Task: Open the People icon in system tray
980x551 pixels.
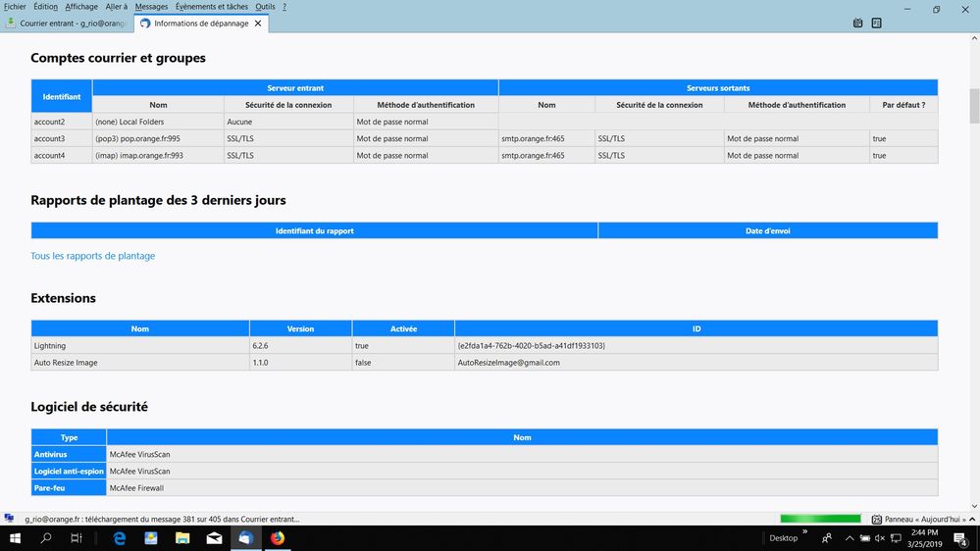Action: pos(827,538)
